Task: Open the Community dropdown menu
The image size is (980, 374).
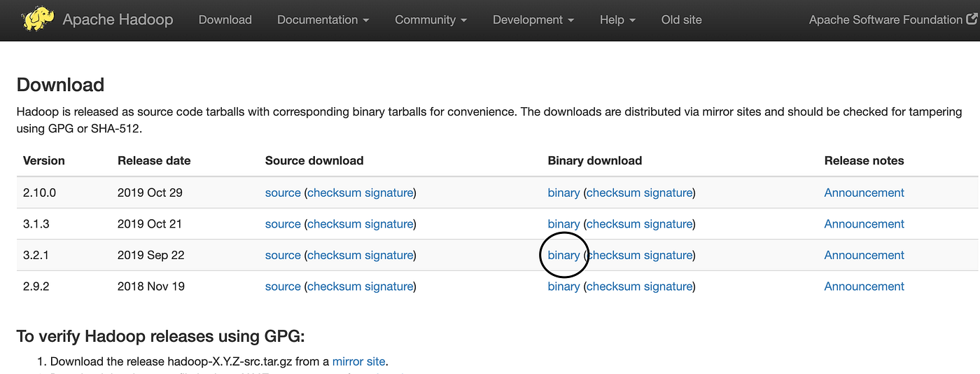Action: 430,20
